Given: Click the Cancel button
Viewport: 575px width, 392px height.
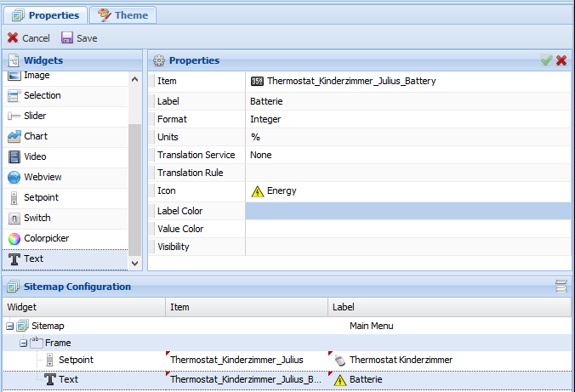Looking at the screenshot, I should [x=29, y=38].
